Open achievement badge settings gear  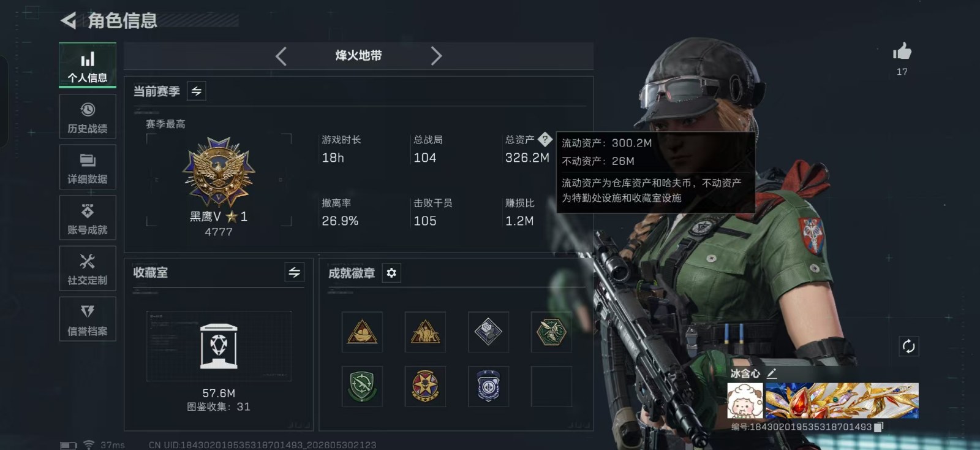[x=391, y=273]
